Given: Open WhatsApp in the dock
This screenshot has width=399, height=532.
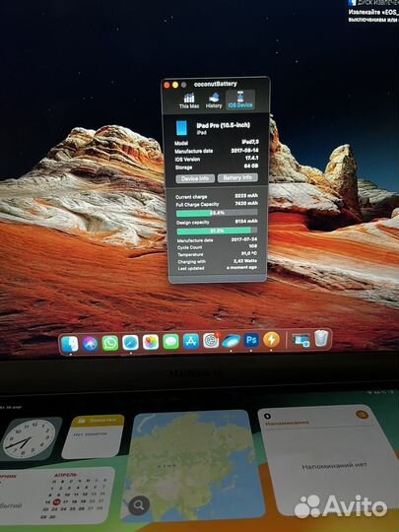Looking at the screenshot, I should pyautogui.click(x=110, y=343).
